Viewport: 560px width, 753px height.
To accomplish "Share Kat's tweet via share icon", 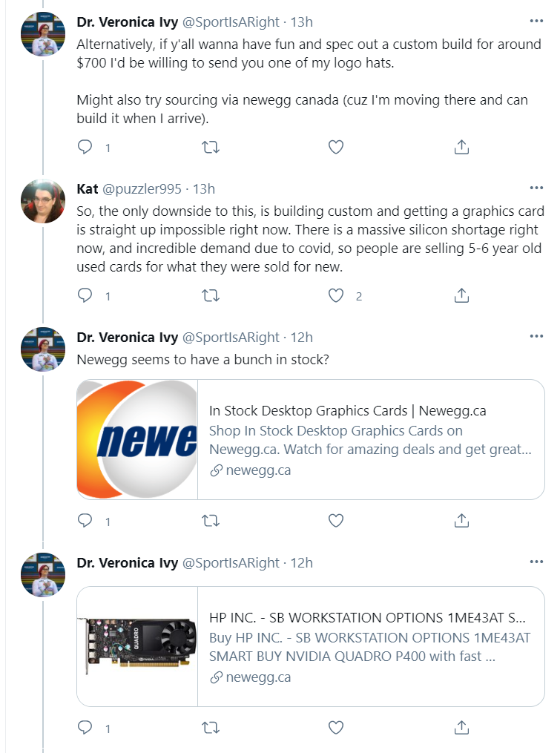I will coord(461,295).
